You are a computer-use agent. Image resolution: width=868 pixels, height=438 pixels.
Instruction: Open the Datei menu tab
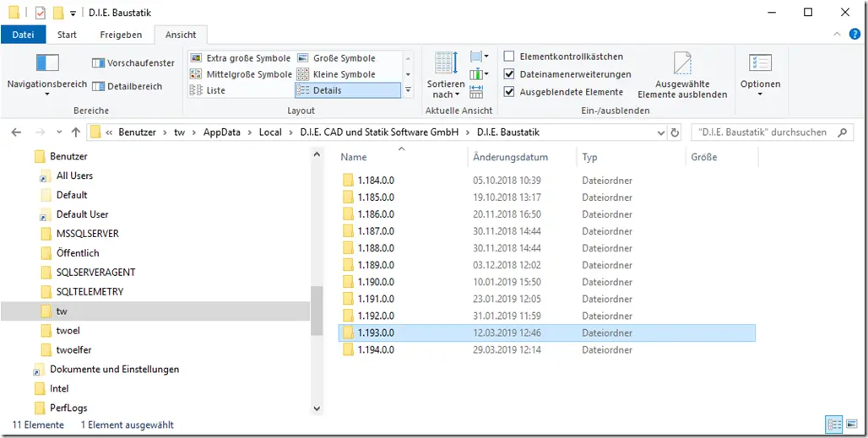coord(24,35)
